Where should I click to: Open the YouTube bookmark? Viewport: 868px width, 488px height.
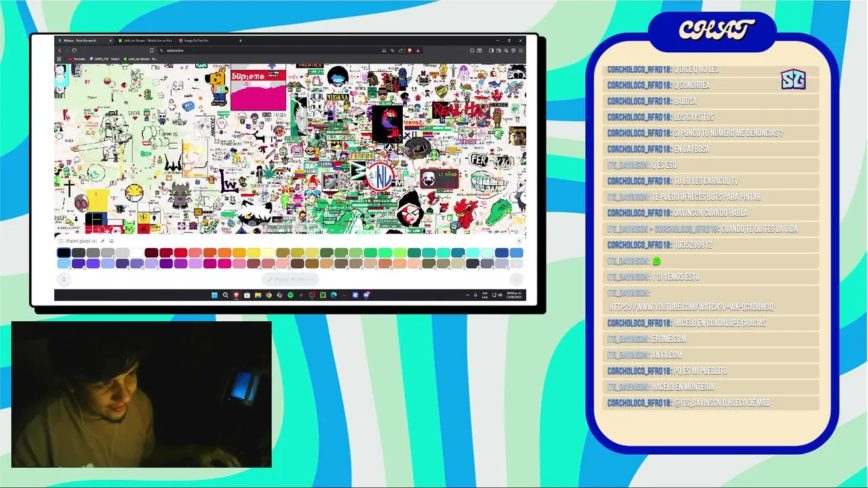click(x=77, y=59)
